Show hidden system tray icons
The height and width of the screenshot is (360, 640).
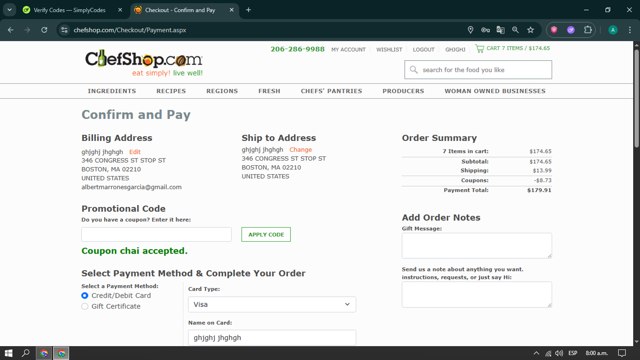tap(536, 353)
